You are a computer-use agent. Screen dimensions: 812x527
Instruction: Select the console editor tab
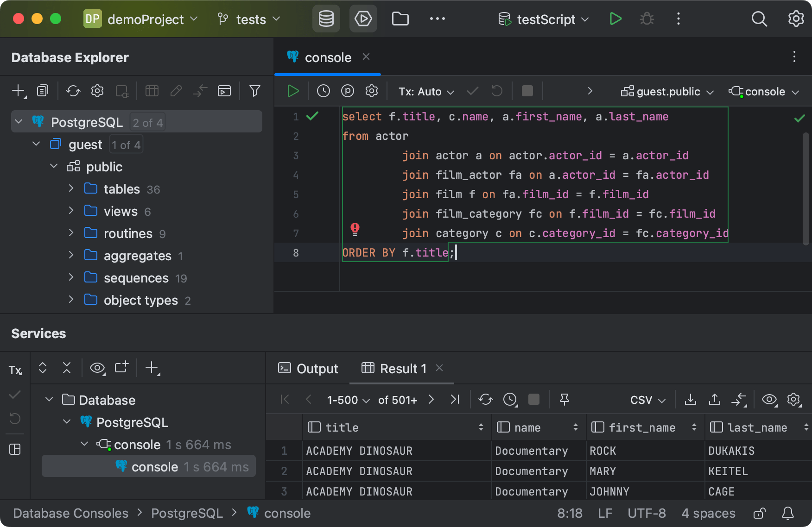[328, 57]
